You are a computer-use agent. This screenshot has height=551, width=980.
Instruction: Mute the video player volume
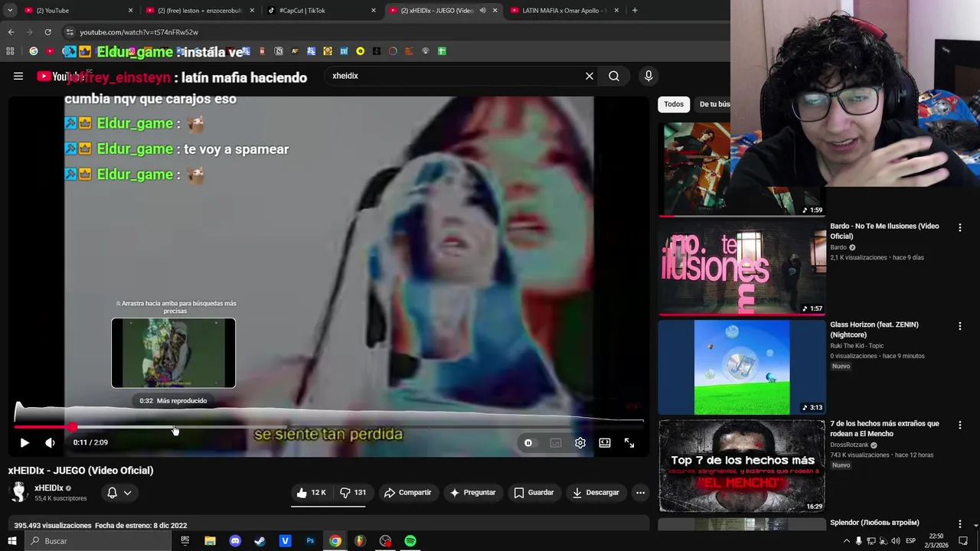tap(50, 442)
